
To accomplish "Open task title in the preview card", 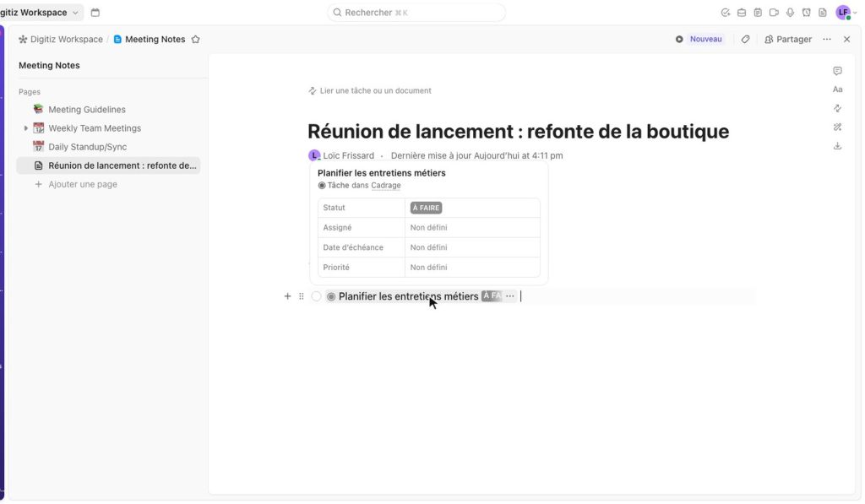I will coord(381,172).
